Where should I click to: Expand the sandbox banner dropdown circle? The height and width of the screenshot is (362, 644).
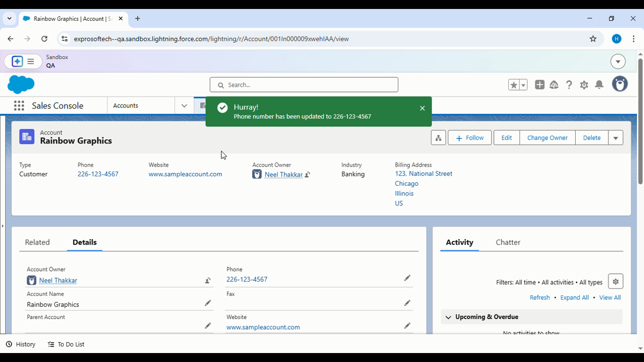618,61
